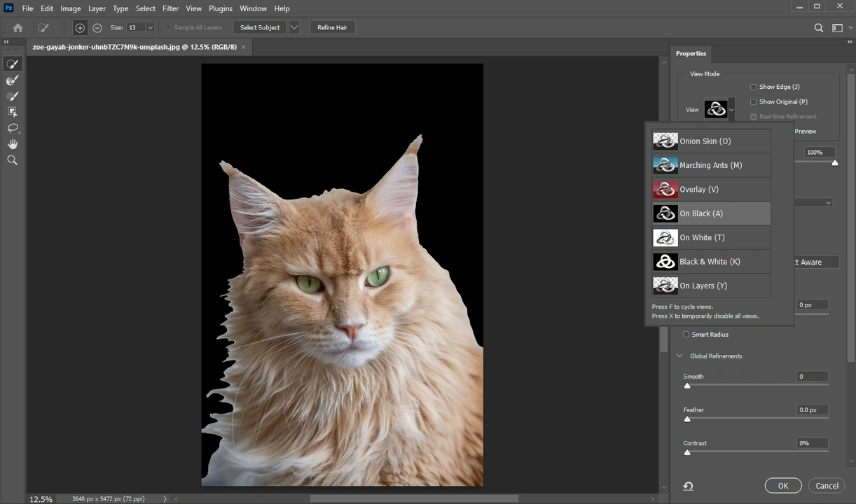The height and width of the screenshot is (504, 856).
Task: Toggle the Real-time Refinement checkbox
Action: click(754, 116)
